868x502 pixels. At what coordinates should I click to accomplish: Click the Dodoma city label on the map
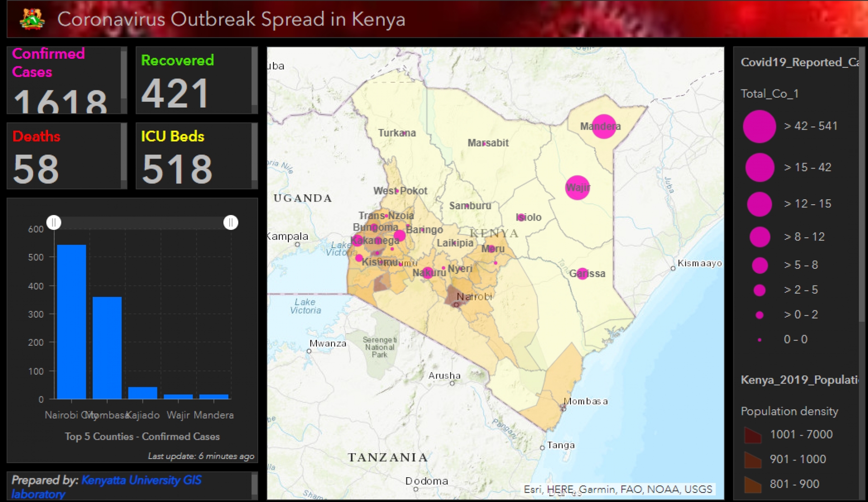pyautogui.click(x=426, y=481)
